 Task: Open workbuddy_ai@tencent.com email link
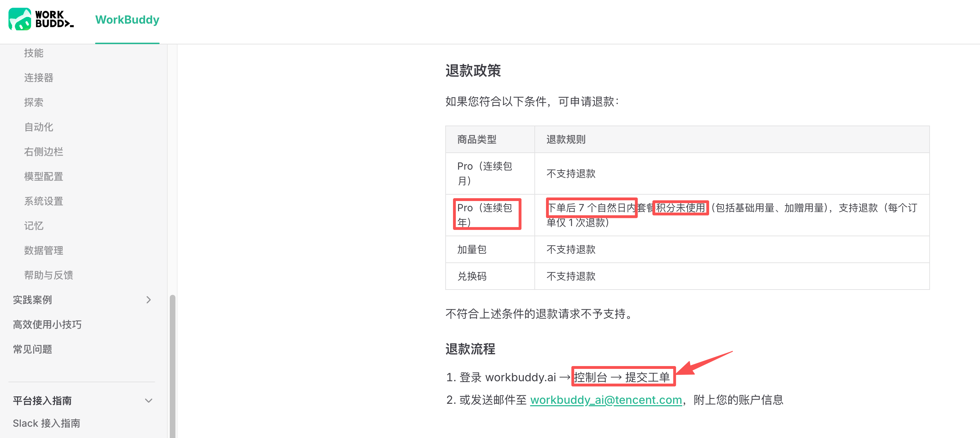(x=606, y=400)
